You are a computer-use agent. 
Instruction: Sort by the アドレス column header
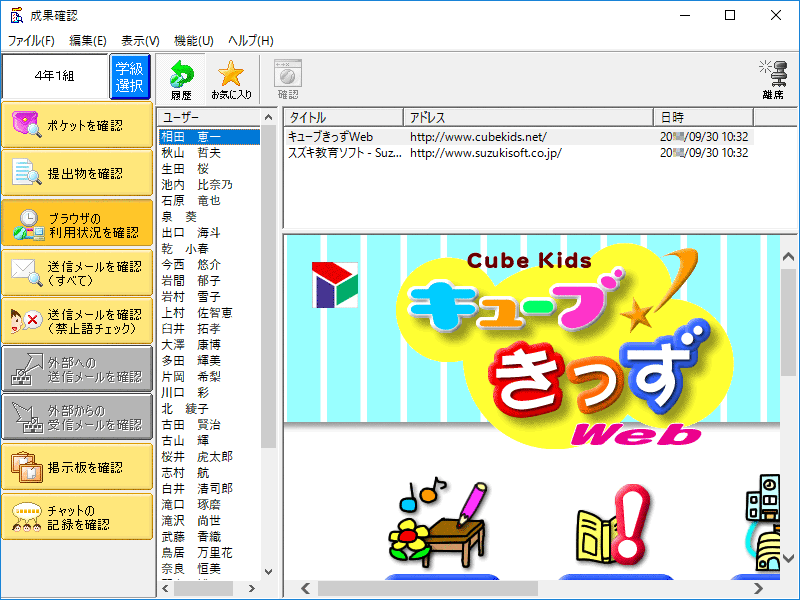(529, 117)
